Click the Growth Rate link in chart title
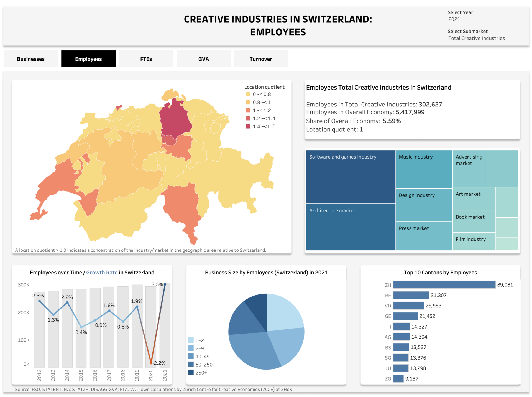 (102, 273)
